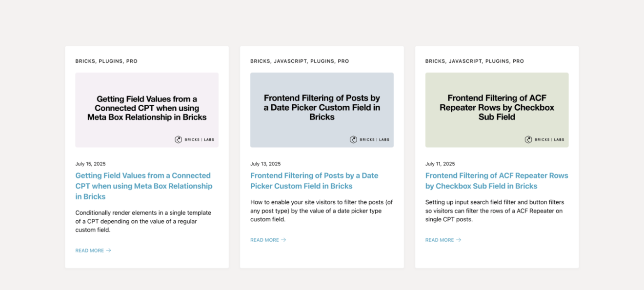This screenshot has height=290, width=644.
Task: Select the PLUGINS category on the Meta Box card
Action: coord(111,61)
